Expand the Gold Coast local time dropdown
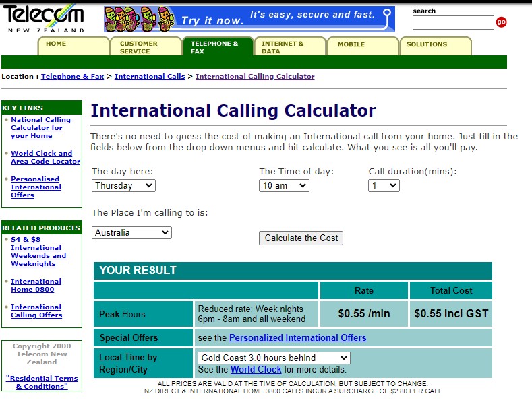The width and height of the screenshot is (532, 419). pyautogui.click(x=274, y=358)
